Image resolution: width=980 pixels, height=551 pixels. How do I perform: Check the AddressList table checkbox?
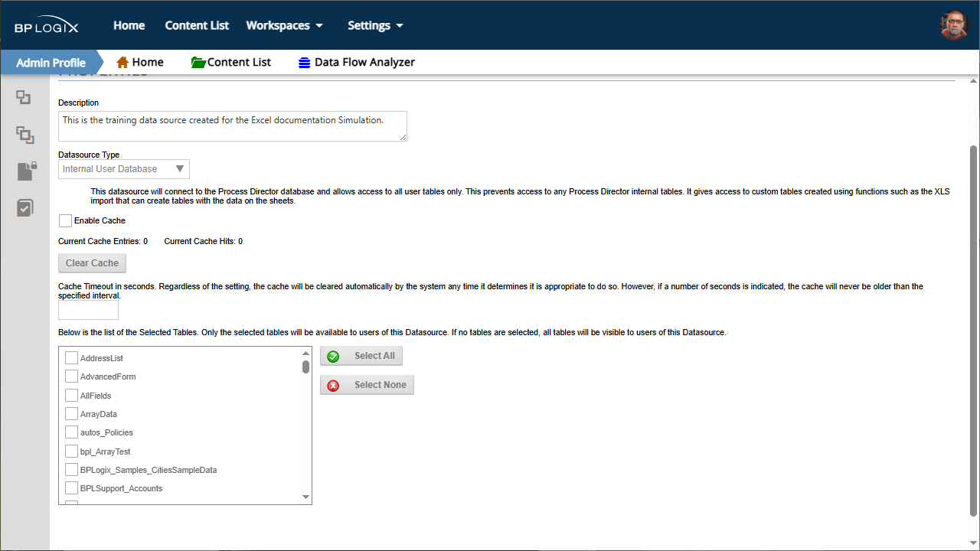(71, 357)
